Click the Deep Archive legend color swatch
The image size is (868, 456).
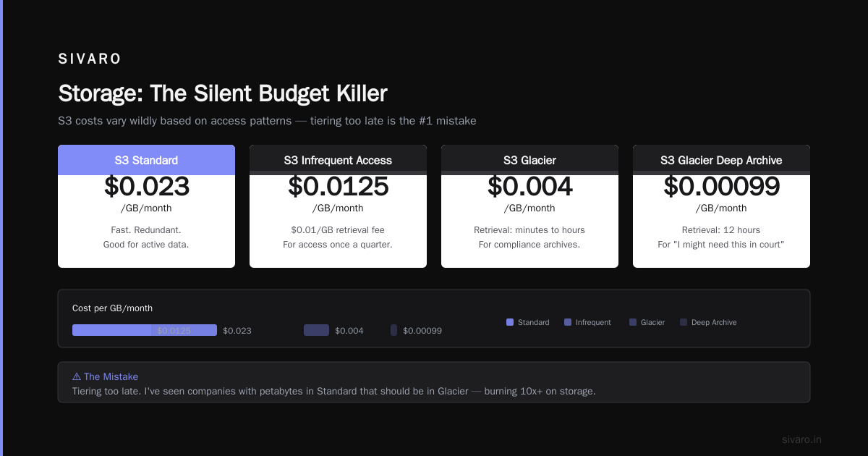pyautogui.click(x=684, y=322)
